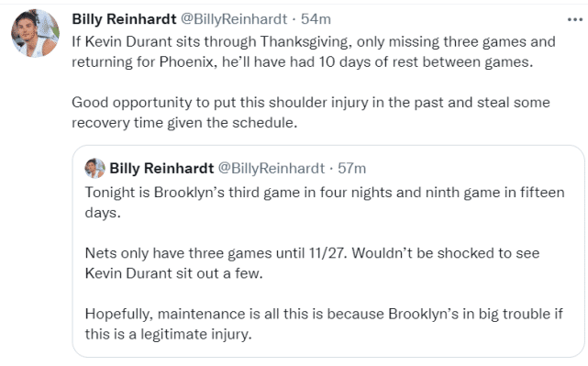Click Billy Reinhardt's large profile avatar
Viewport: 588px width, 366px height.
pyautogui.click(x=35, y=33)
